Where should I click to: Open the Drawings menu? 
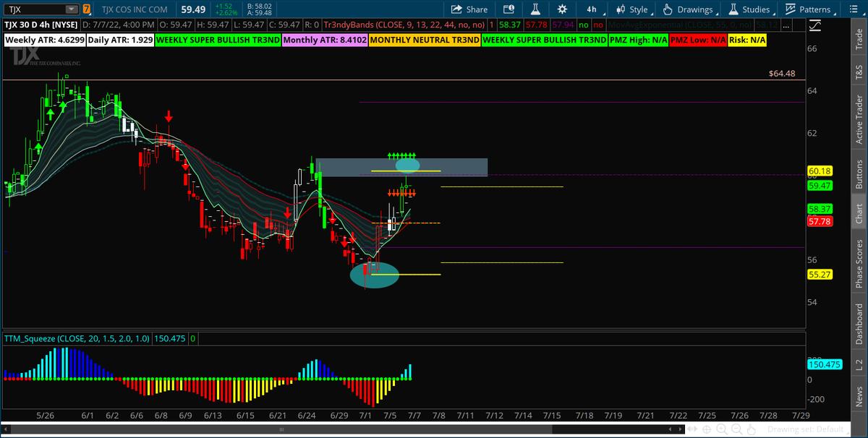[x=690, y=9]
